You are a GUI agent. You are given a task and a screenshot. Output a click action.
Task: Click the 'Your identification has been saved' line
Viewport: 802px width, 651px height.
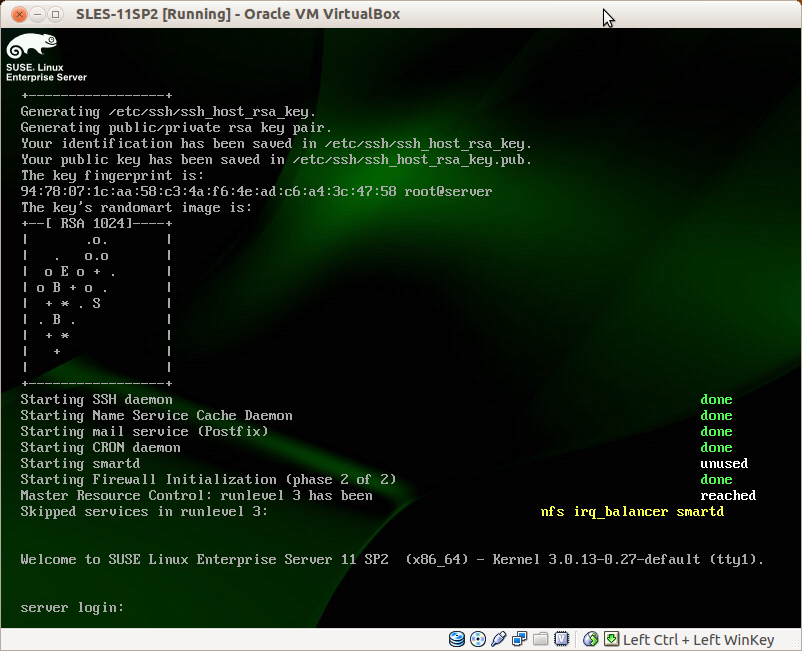click(276, 144)
